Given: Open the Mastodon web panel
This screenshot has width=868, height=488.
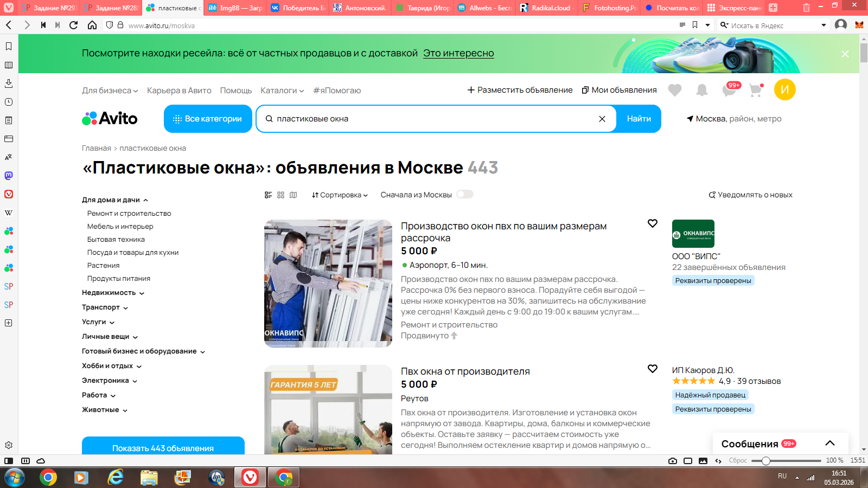Looking at the screenshot, I should (x=9, y=176).
